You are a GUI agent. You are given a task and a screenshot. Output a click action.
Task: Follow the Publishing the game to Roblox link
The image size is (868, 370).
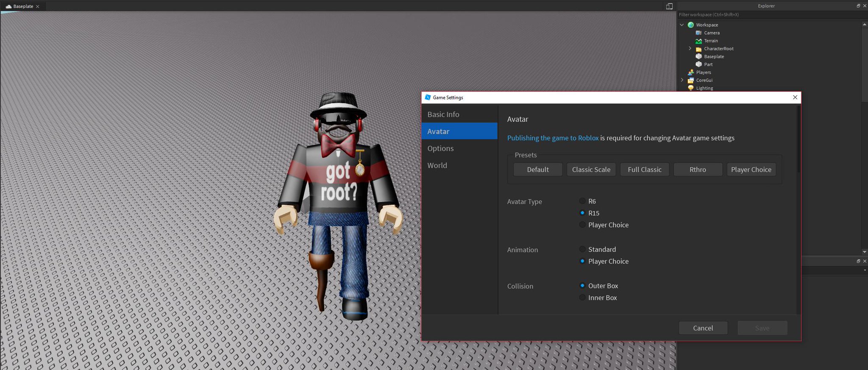553,138
